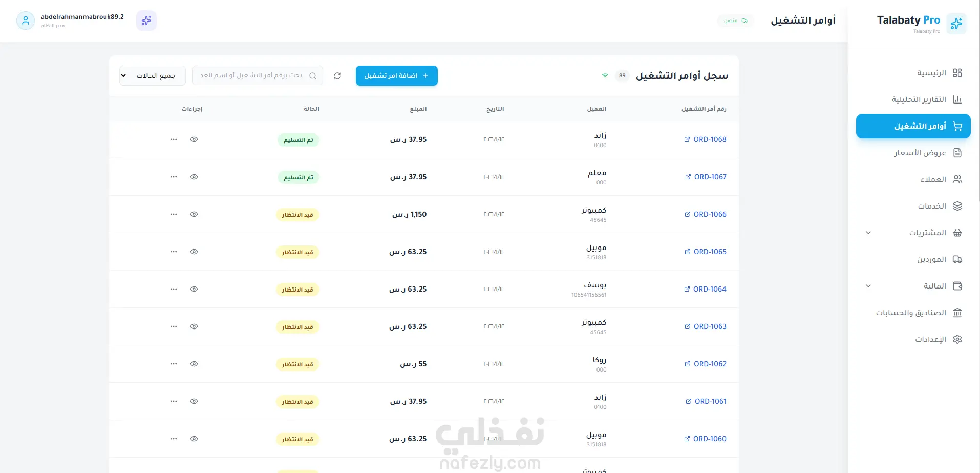
Task: View order ORD-1064 with the eye icon
Action: [194, 289]
